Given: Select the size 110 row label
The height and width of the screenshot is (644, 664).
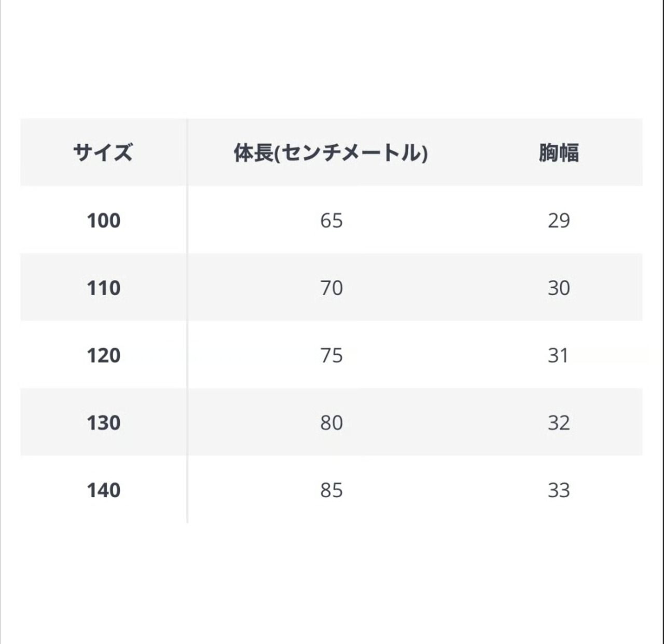Looking at the screenshot, I should pos(104,288).
